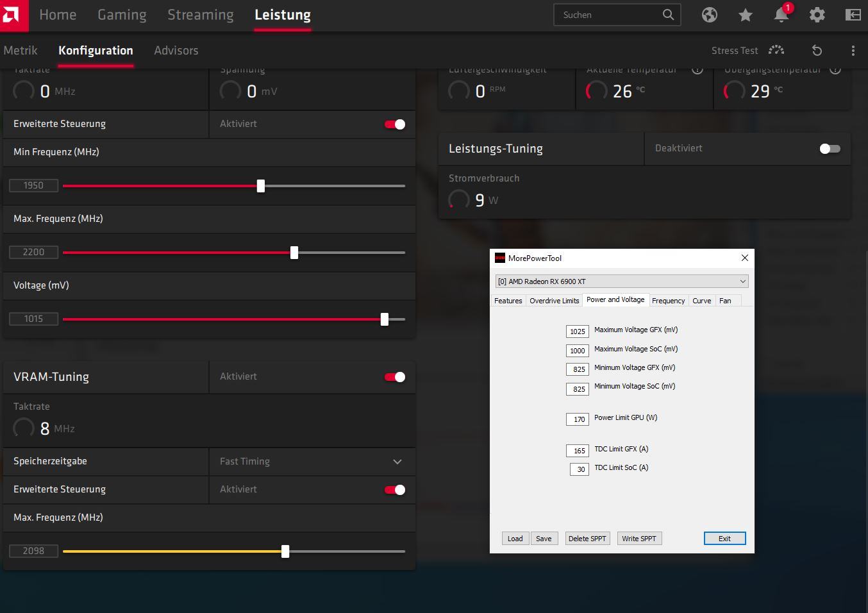Select Power and Voltage tab

click(615, 299)
